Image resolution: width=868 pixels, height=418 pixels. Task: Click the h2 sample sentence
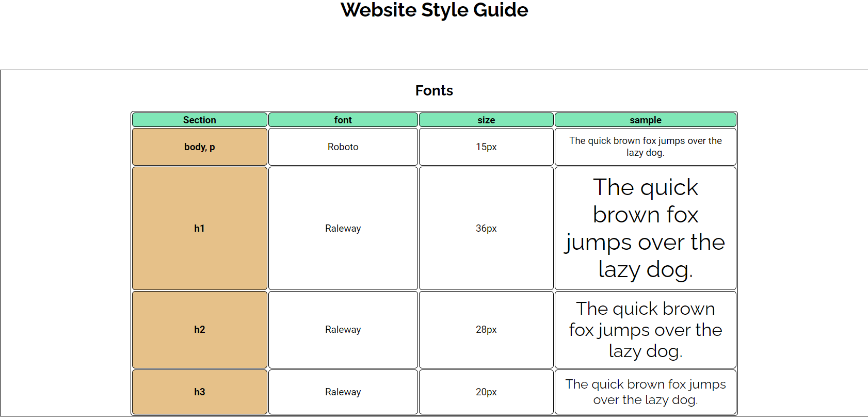646,330
